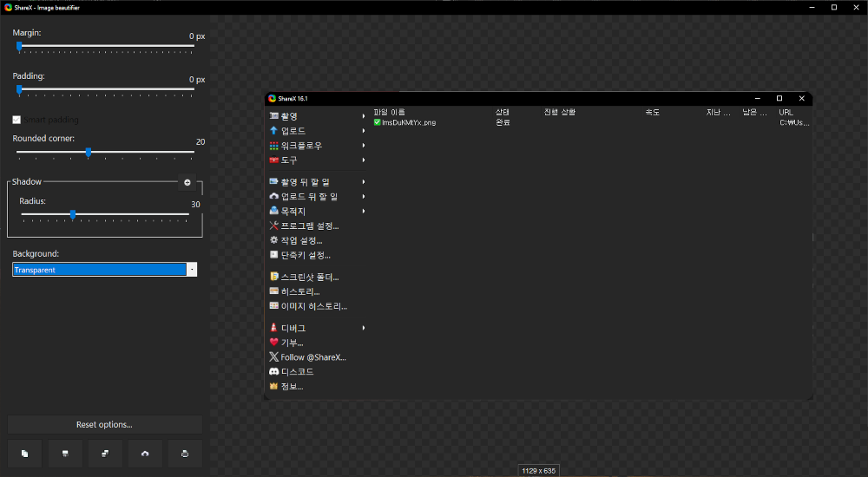Click the ShareX logo in Image beautifier title bar

9,7
